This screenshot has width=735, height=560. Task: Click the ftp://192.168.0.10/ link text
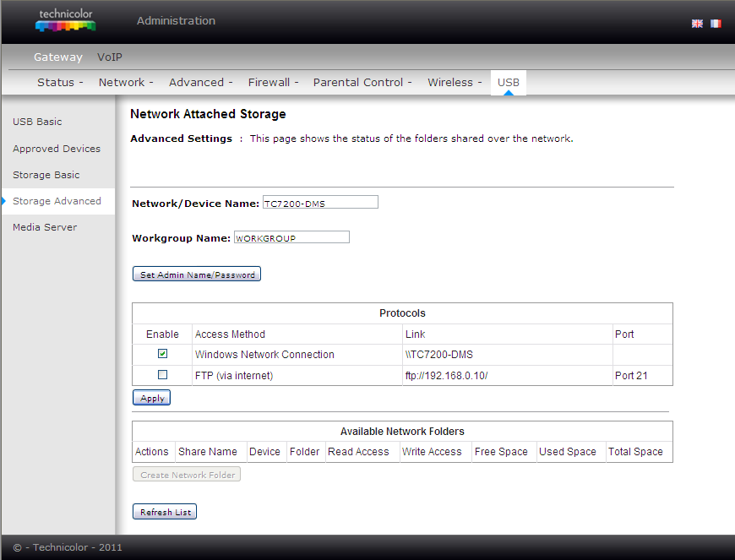[447, 376]
